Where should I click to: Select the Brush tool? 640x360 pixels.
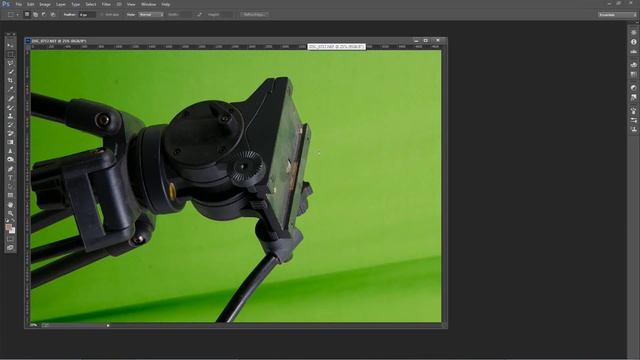(x=11, y=107)
